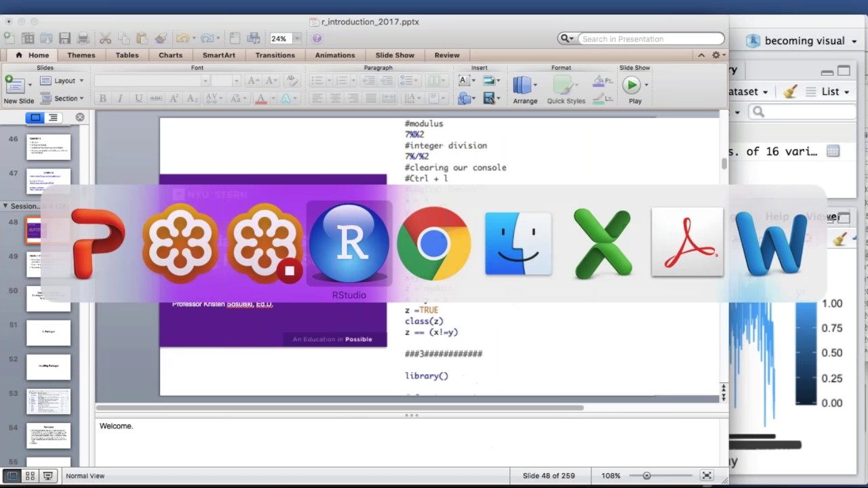Click the Format Painter brush icon
The image size is (868, 488).
coord(160,39)
